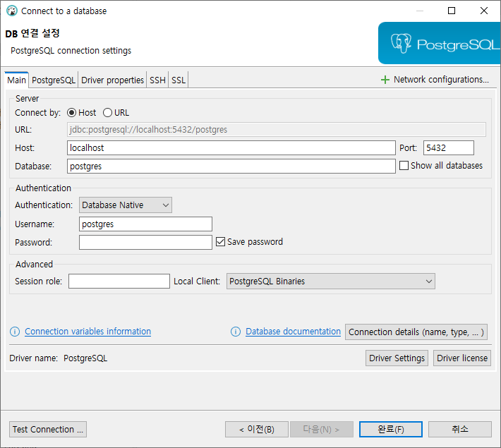Enable Show all databases checkbox
The width and height of the screenshot is (501, 448).
coord(404,166)
